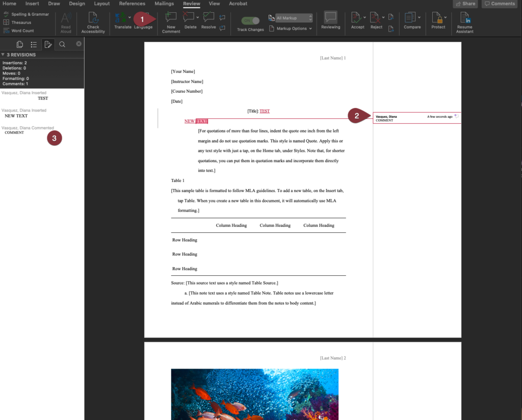The height and width of the screenshot is (420, 522).
Task: Open the All Markup dropdown
Action: click(x=291, y=17)
